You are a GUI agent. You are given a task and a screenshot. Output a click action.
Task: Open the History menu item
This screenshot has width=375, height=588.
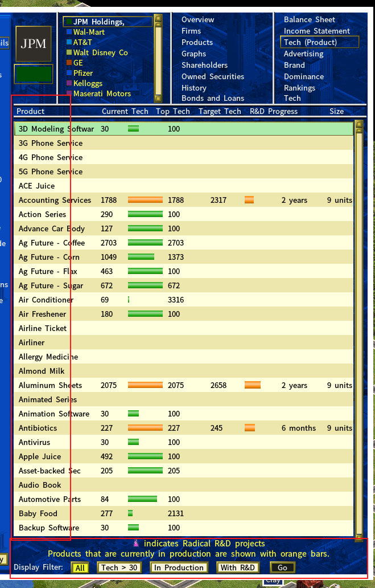[193, 88]
